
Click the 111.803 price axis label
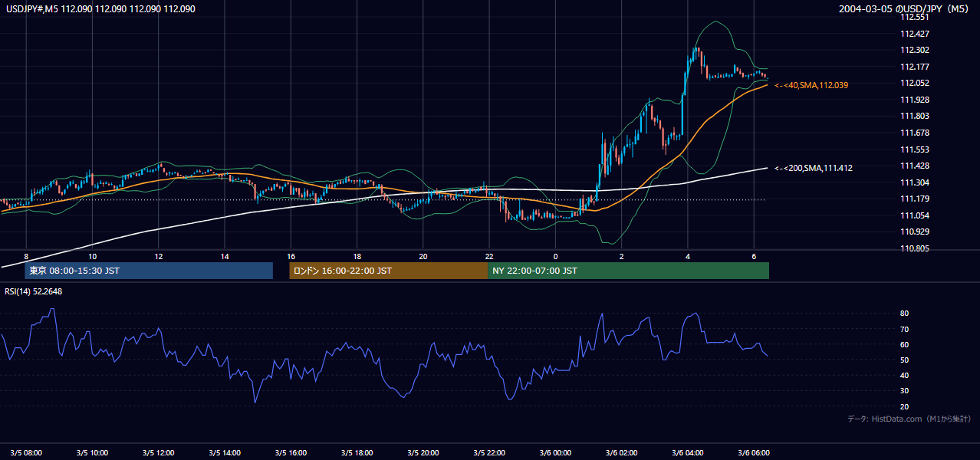tap(915, 116)
